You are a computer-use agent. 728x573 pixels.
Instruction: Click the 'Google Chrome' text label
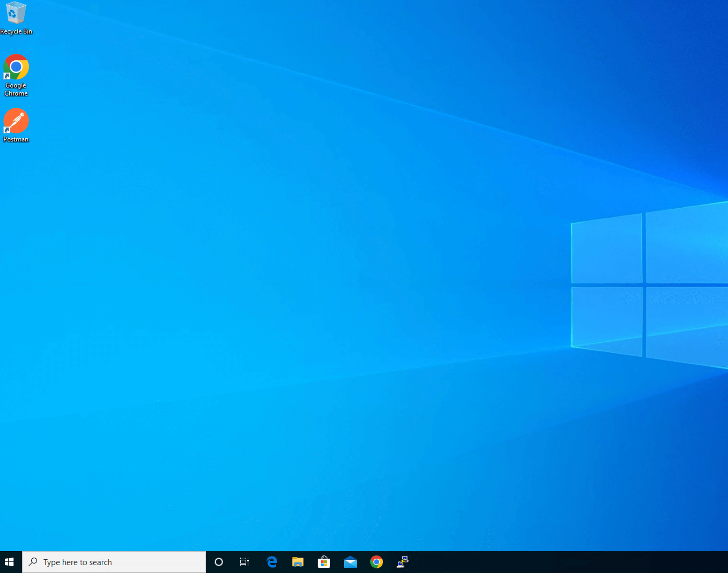coord(16,90)
